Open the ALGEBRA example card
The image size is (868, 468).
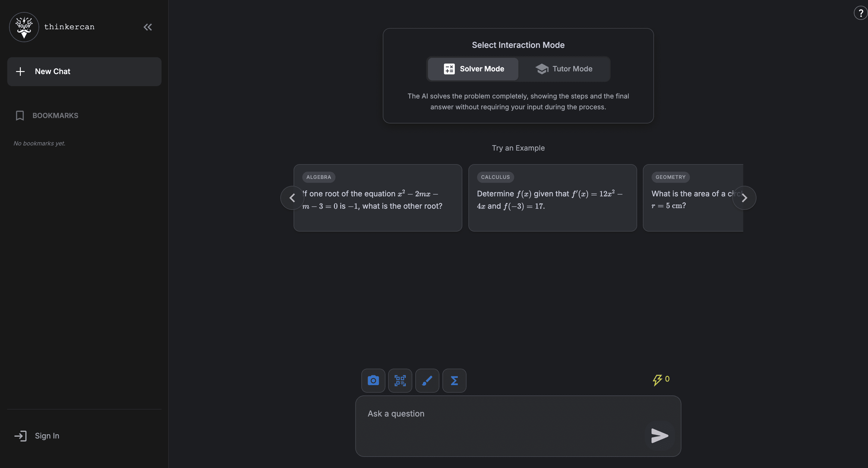(x=377, y=198)
